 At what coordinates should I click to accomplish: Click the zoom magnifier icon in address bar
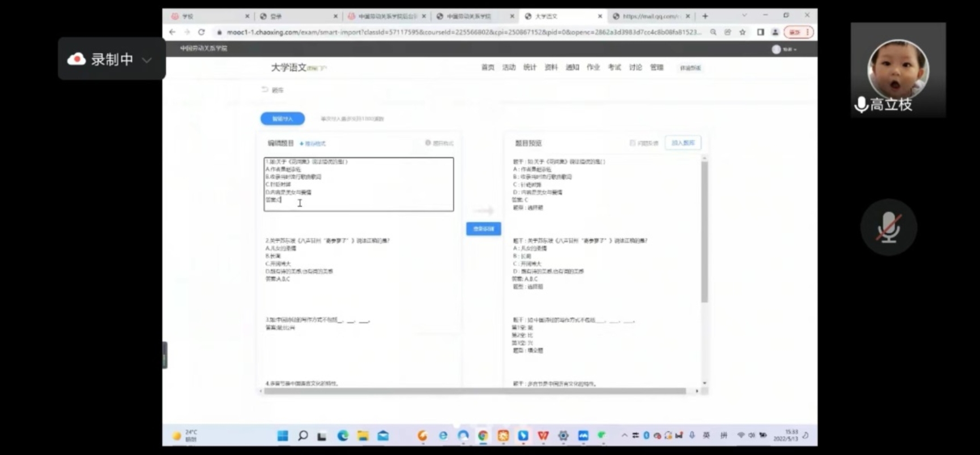click(x=713, y=32)
